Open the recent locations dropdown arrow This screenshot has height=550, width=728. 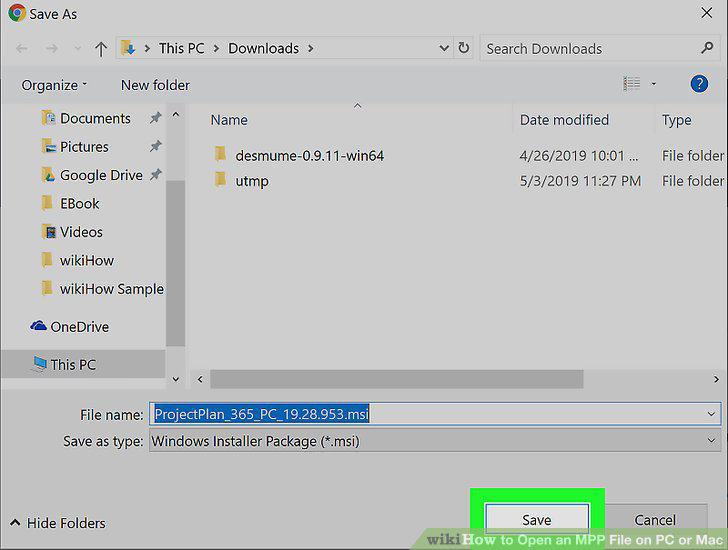pyautogui.click(x=78, y=48)
